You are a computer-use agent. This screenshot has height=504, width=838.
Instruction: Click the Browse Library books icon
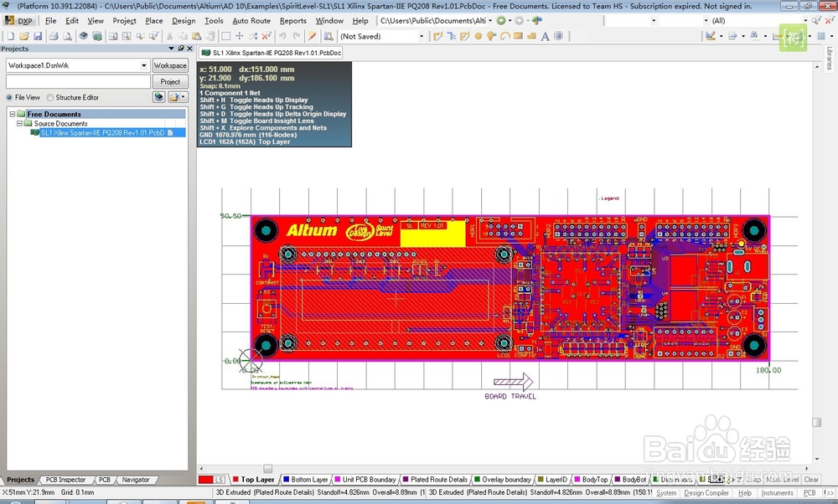[328, 36]
